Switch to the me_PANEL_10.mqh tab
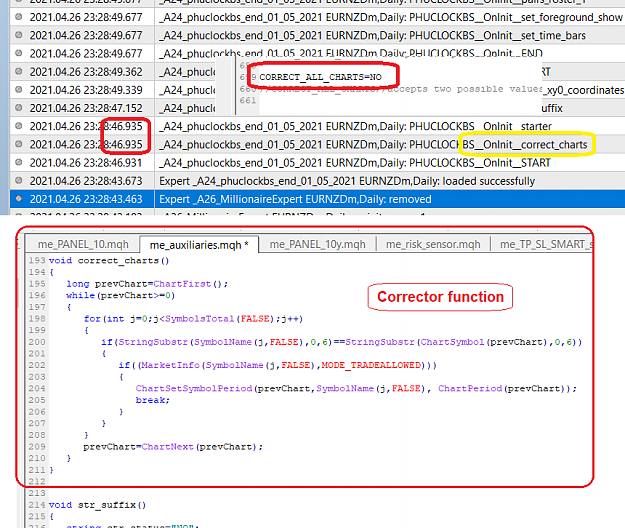The height and width of the screenshot is (528, 625). [83, 244]
